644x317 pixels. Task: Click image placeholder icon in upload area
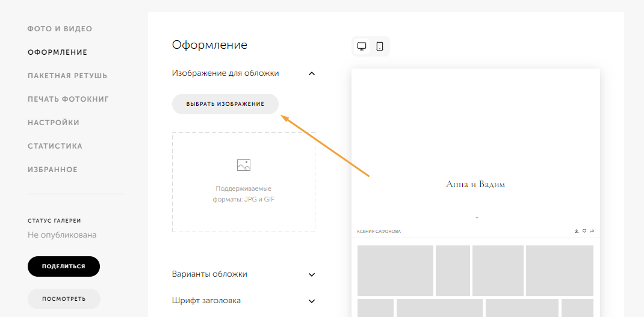(244, 165)
